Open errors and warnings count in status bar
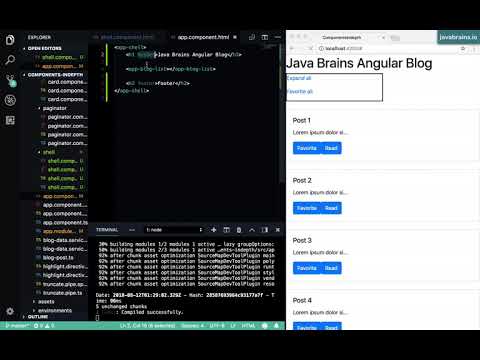Viewport: 480px width, 360px height. click(44, 326)
